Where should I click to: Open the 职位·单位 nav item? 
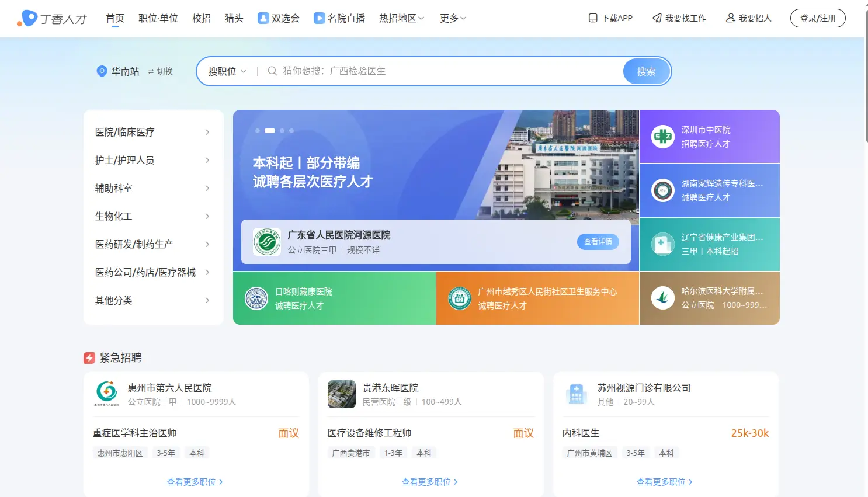coord(158,18)
